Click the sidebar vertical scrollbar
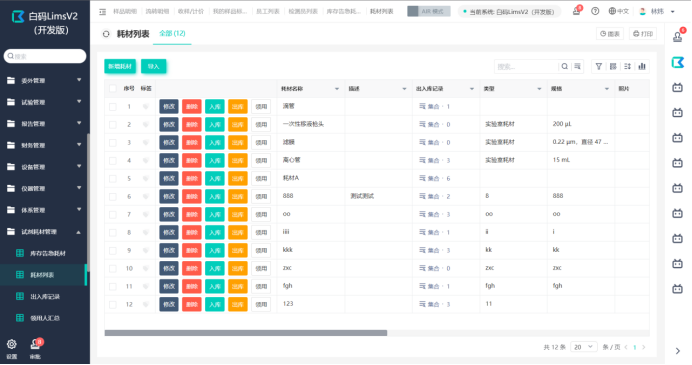 pos(87,203)
